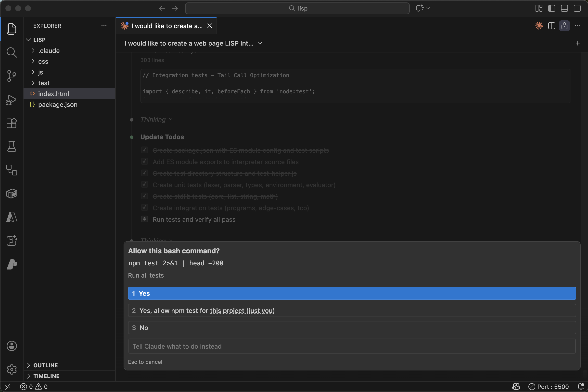This screenshot has height=392, width=588.
Task: Open the Source Control view
Action: coord(12,76)
